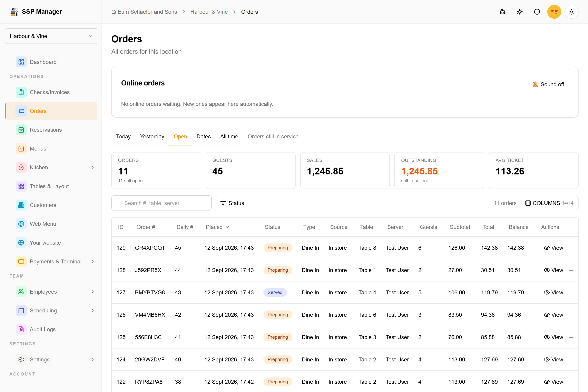Open Reservations calendar icon in sidebar
The image size is (588, 392).
tap(21, 130)
